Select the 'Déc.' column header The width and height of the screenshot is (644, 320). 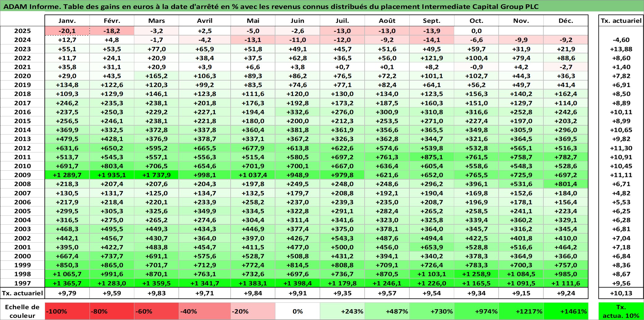[x=566, y=21]
